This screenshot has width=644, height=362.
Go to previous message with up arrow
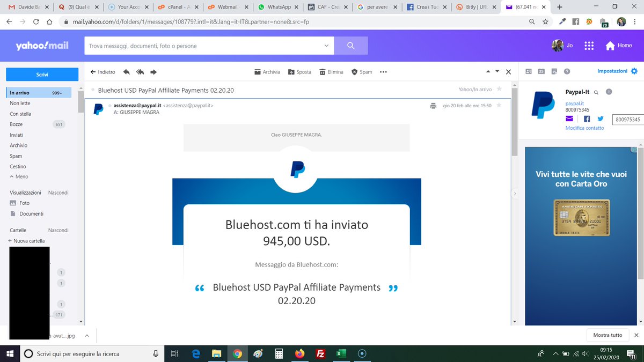click(488, 71)
